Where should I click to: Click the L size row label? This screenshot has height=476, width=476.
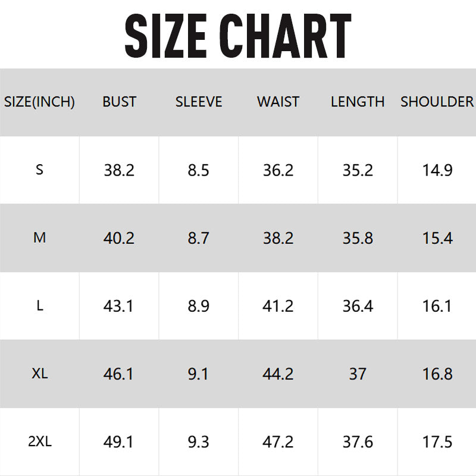(39, 306)
